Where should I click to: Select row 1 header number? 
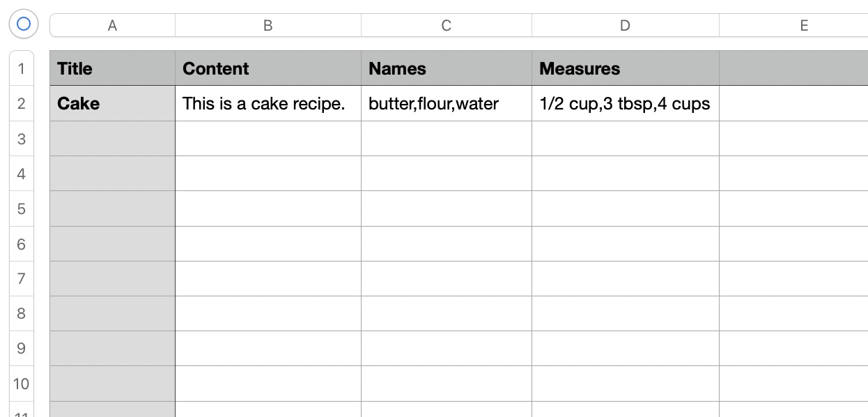click(x=22, y=68)
